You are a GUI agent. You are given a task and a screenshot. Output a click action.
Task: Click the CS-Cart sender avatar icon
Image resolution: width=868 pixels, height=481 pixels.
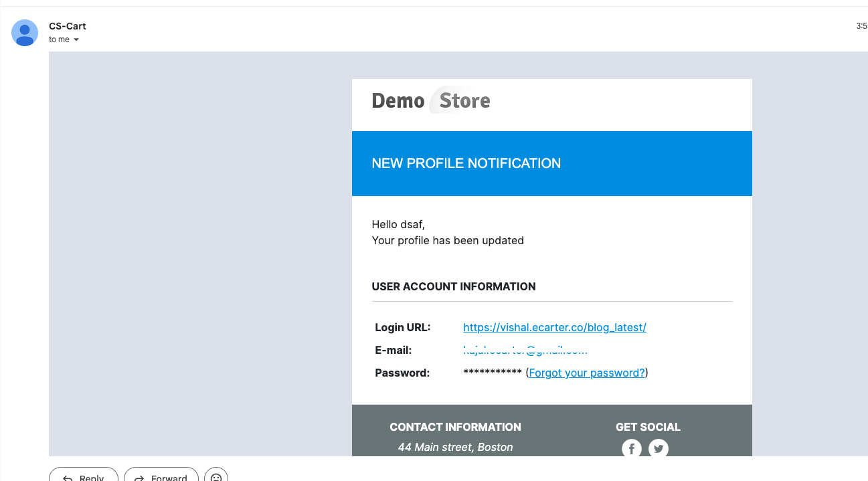tap(25, 33)
